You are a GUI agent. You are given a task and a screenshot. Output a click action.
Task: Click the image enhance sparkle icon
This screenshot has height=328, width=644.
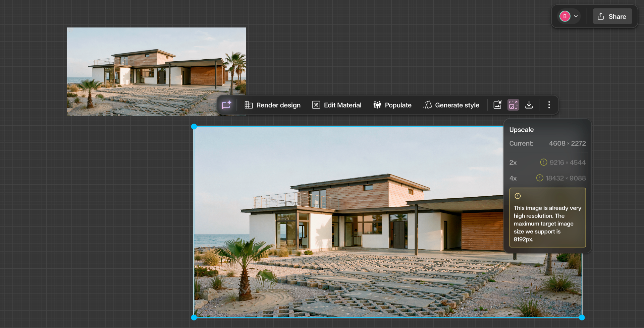[x=497, y=105]
